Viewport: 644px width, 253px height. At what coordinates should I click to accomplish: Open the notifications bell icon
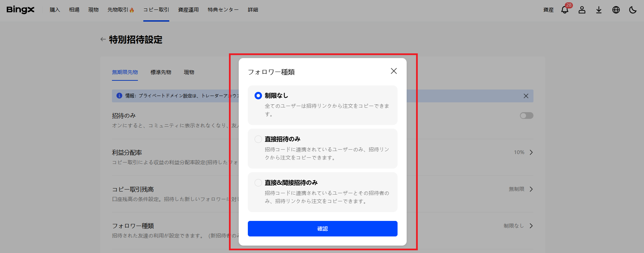(x=565, y=10)
